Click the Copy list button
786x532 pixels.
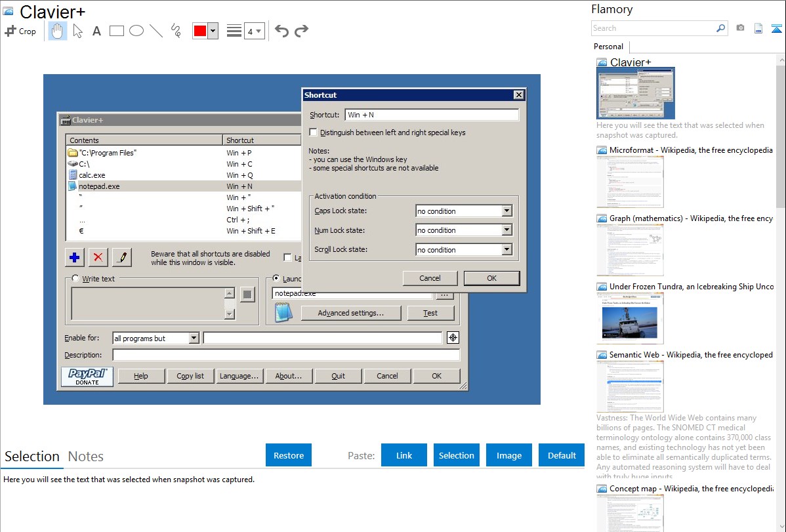190,376
